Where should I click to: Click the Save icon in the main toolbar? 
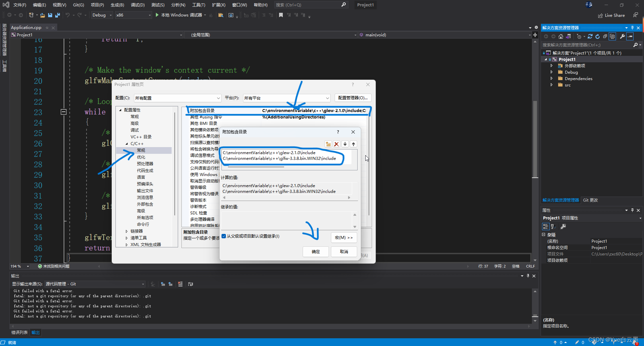point(50,15)
